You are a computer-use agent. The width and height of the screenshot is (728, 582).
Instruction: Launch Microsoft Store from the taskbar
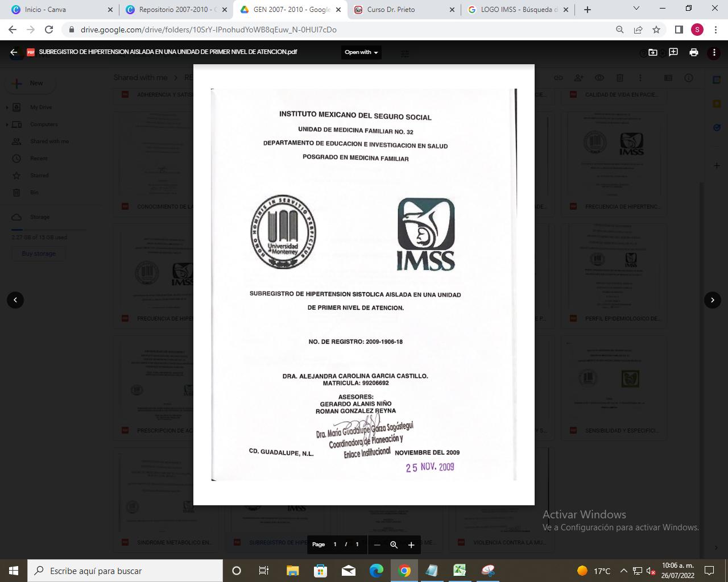[x=321, y=571]
